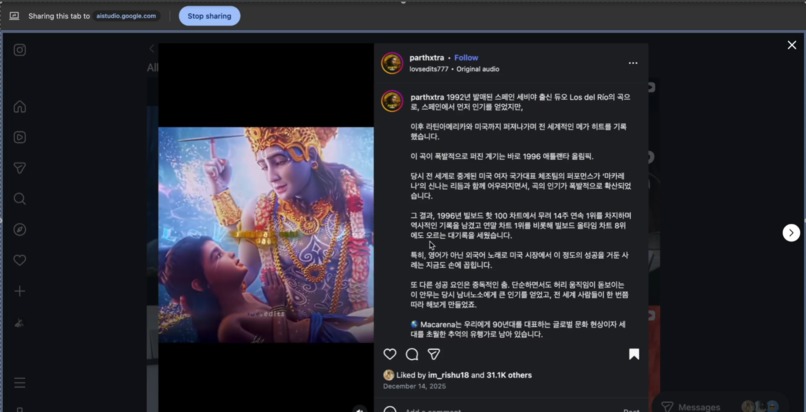The width and height of the screenshot is (806, 412).
Task: Open the Original audio link
Action: 478,69
